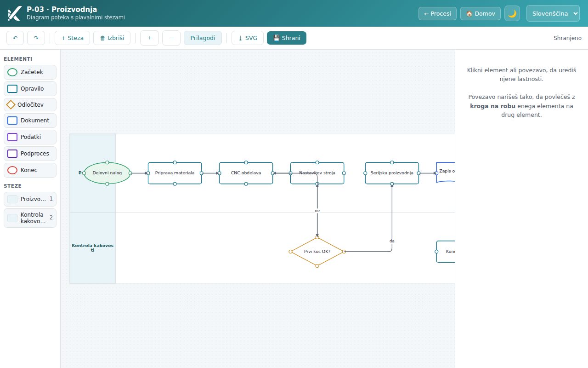This screenshot has height=368, width=588.
Task: Select the first lane in the Steze list
Action: tap(30, 199)
